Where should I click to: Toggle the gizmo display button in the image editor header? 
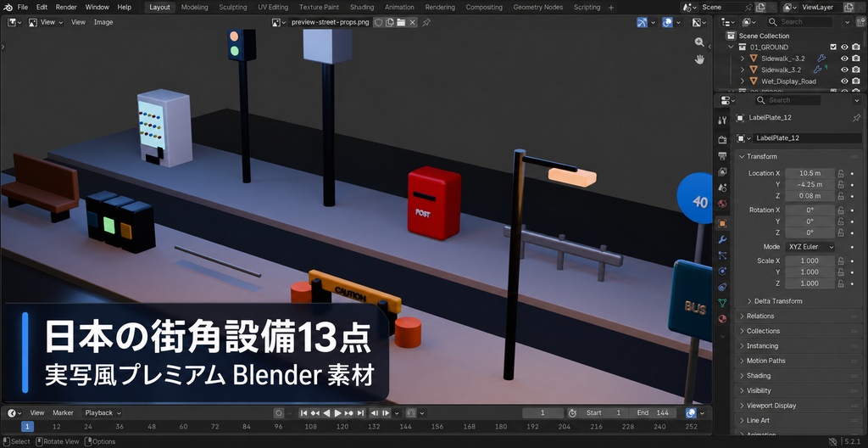pyautogui.click(x=643, y=22)
